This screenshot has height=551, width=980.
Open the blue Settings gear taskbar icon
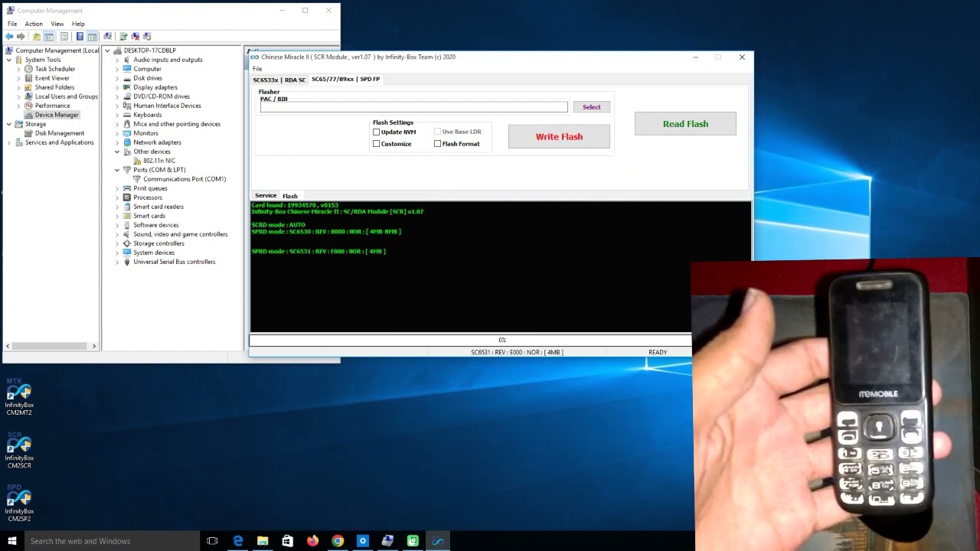pos(363,541)
